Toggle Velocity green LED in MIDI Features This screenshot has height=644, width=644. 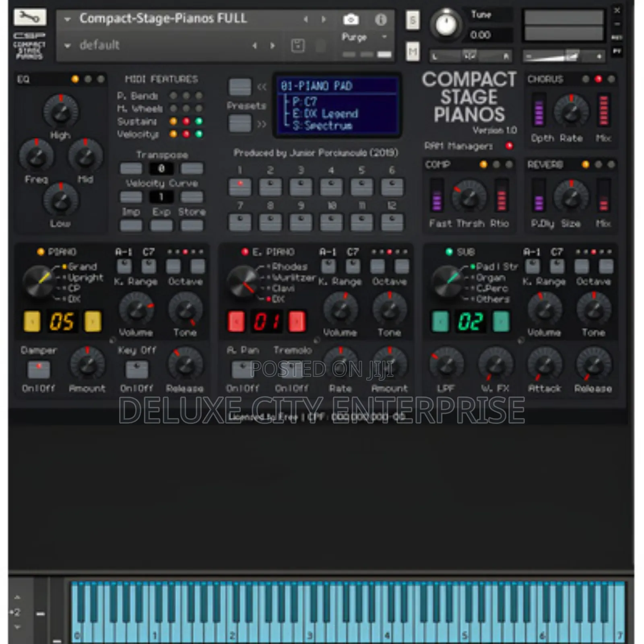pyautogui.click(x=199, y=134)
